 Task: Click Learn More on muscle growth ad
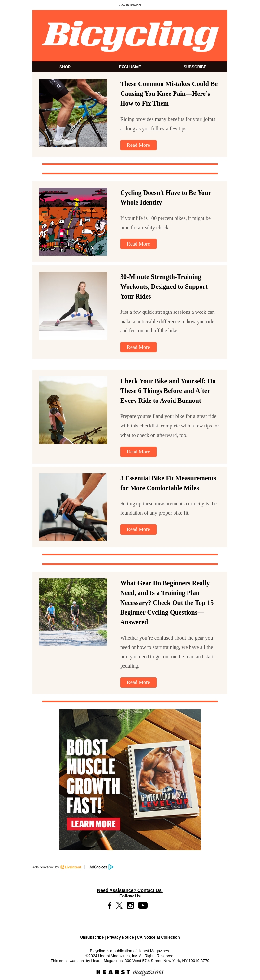93,824
